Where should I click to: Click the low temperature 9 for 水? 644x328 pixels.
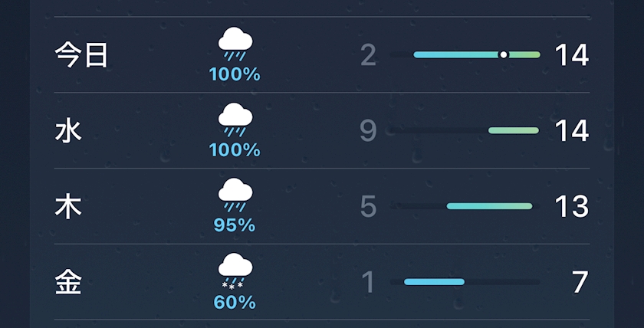click(x=368, y=131)
